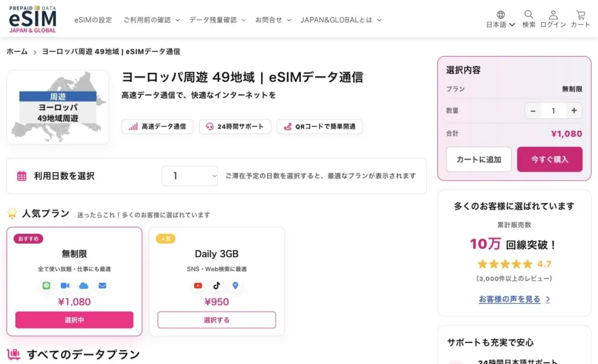
Task: Click the star icon next to 人気プラン
Action: click(12, 213)
